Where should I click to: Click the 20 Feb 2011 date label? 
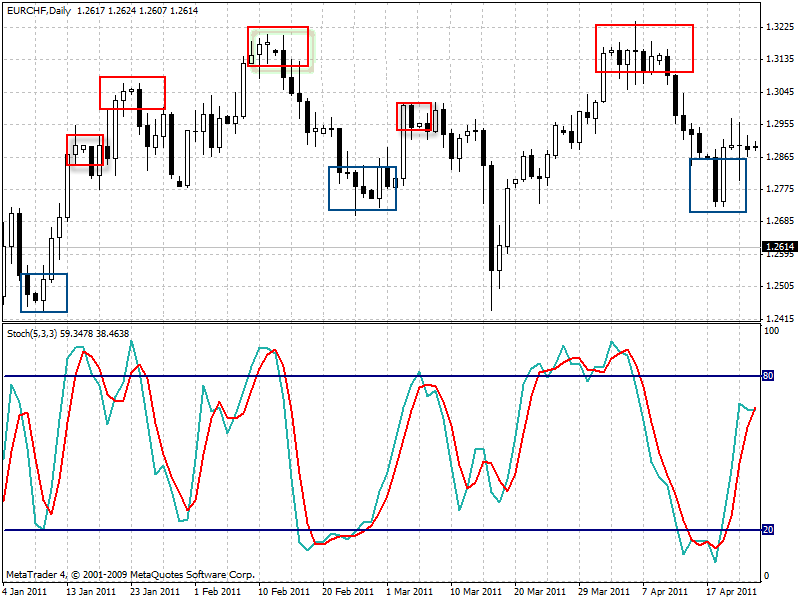[x=348, y=592]
